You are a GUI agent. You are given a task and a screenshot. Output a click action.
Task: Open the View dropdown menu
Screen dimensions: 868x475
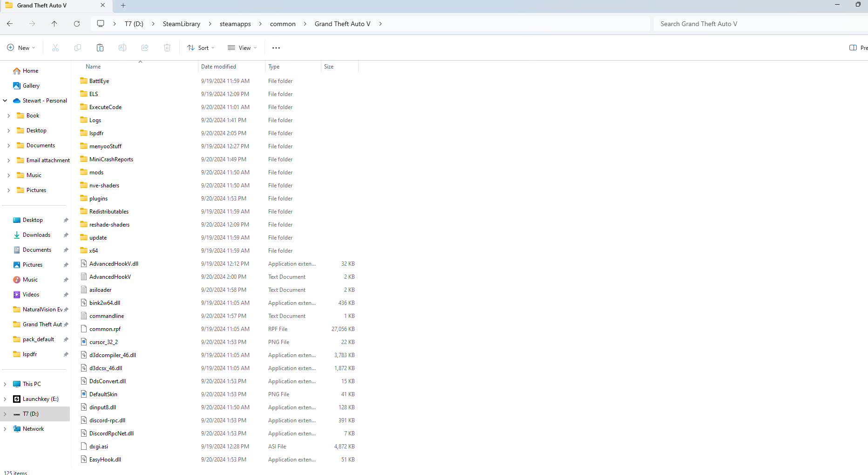[x=242, y=48]
